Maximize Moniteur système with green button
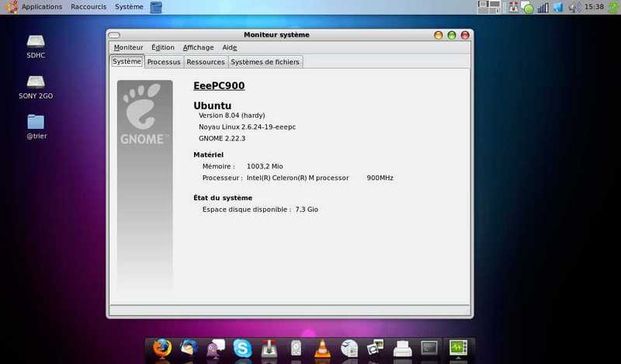This screenshot has height=364, width=621. click(x=452, y=35)
